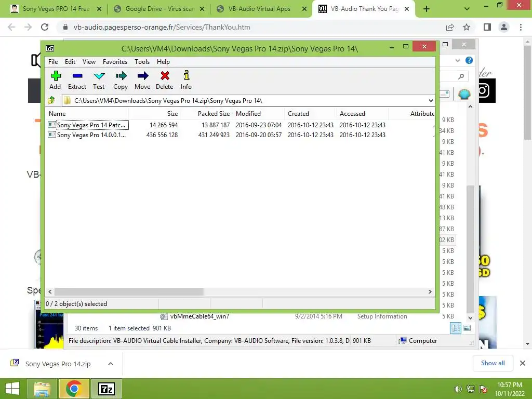
Task: Toggle Chrome side panel
Action: (x=487, y=27)
